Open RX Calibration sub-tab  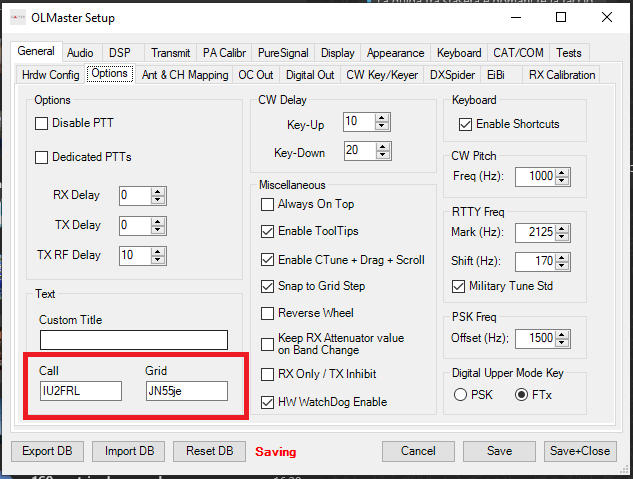[562, 75]
